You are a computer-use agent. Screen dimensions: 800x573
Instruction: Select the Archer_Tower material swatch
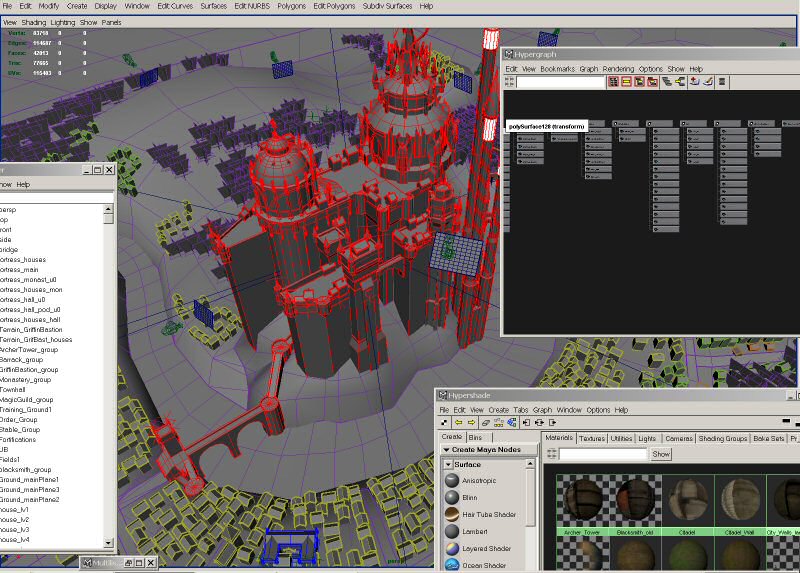pyautogui.click(x=582, y=498)
